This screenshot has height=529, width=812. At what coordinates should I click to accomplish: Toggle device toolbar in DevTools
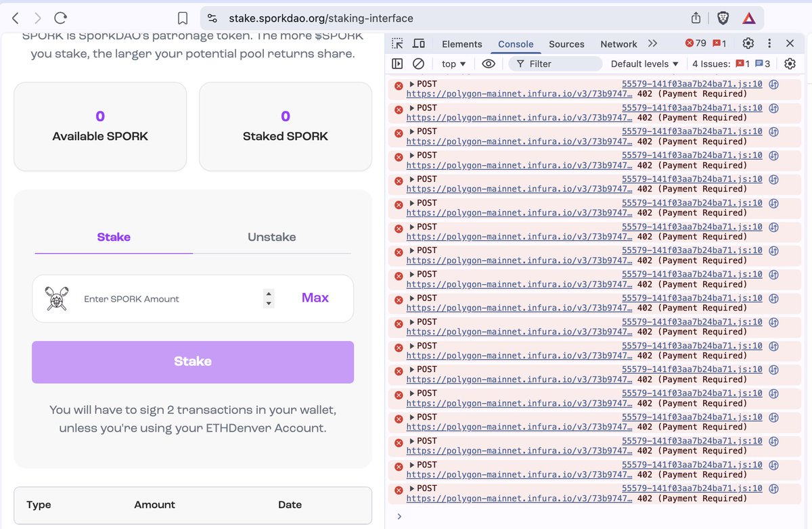point(419,43)
